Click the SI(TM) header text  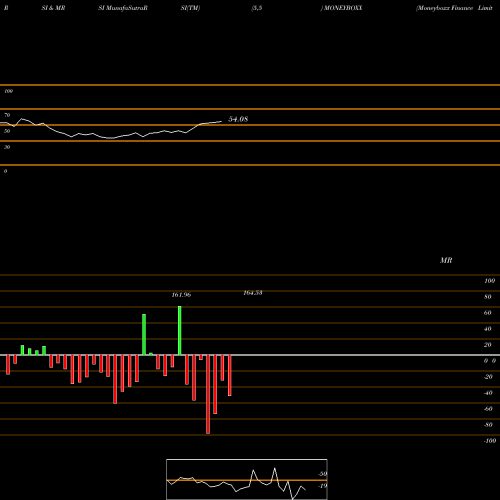coord(190,8)
